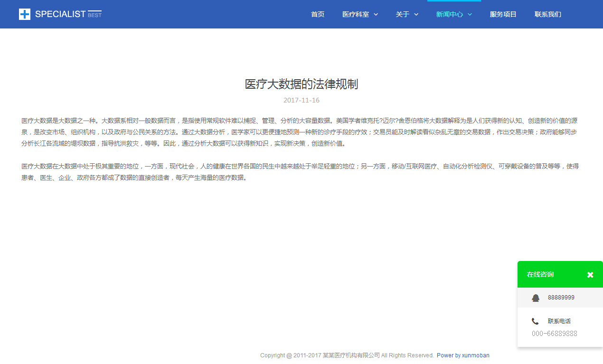Screen dimensions: 603x364
Task: Close the 在线咨询 widget with X
Action: click(x=590, y=275)
